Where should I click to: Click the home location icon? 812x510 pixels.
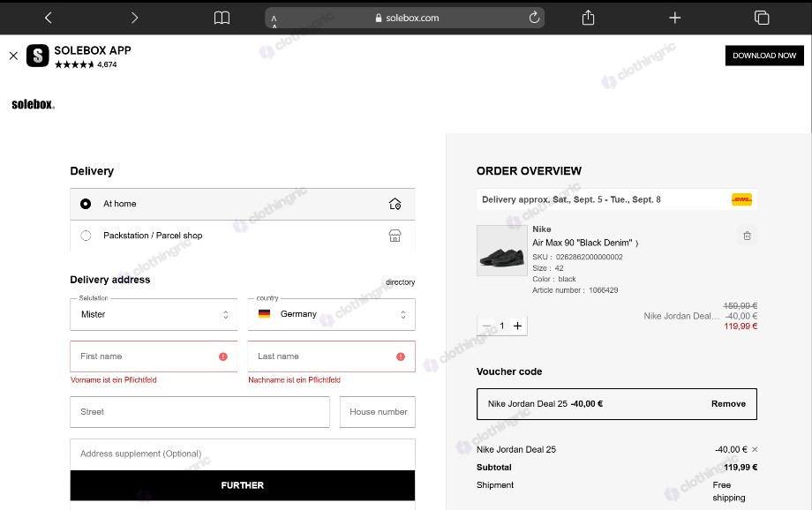(x=395, y=204)
